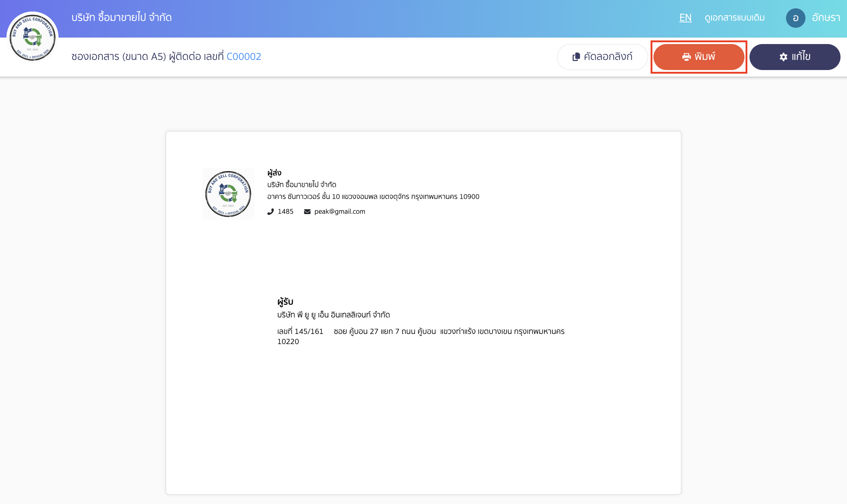The height and width of the screenshot is (504, 847).
Task: Click the user avatar circle อ
Action: coord(795,18)
